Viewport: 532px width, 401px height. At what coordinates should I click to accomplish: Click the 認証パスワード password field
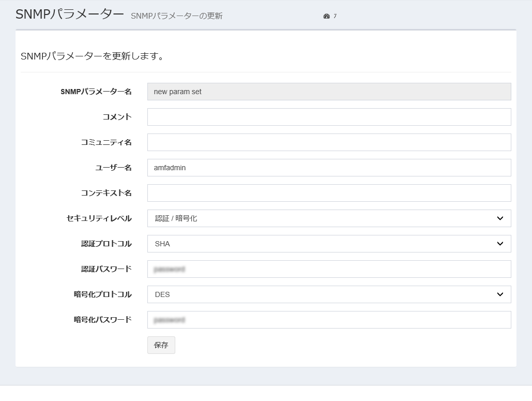click(x=329, y=269)
